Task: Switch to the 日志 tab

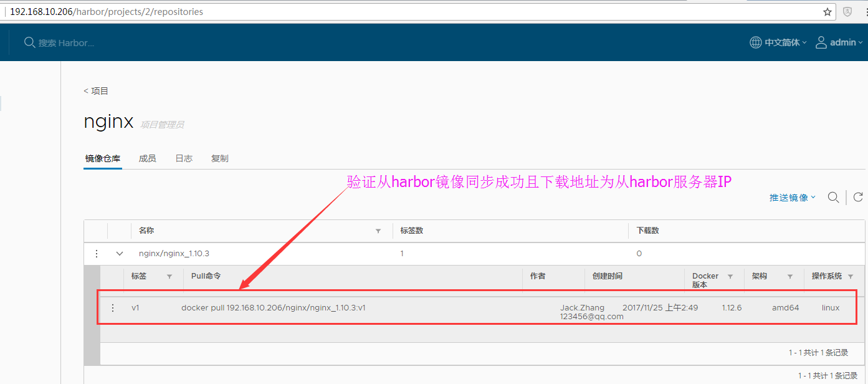Action: (184, 158)
